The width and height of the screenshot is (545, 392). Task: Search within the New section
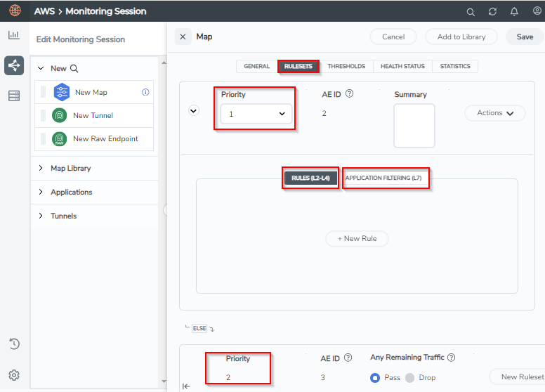click(x=74, y=68)
